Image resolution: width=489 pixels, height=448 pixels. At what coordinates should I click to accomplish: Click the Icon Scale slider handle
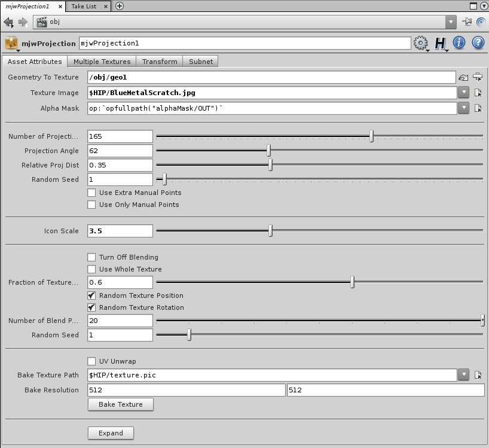coord(271,231)
